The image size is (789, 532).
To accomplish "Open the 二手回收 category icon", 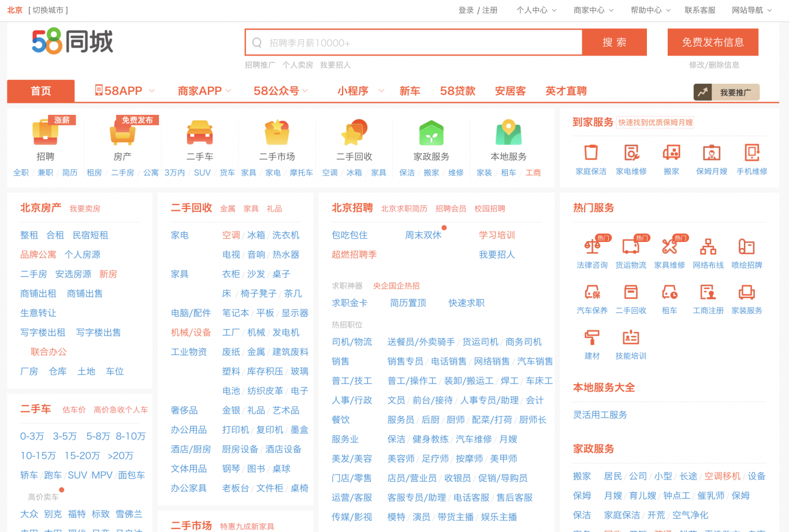I will [x=355, y=133].
